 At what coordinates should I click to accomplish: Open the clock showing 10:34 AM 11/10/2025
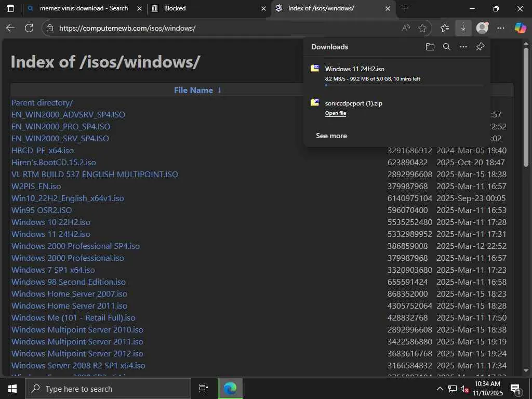(487, 389)
